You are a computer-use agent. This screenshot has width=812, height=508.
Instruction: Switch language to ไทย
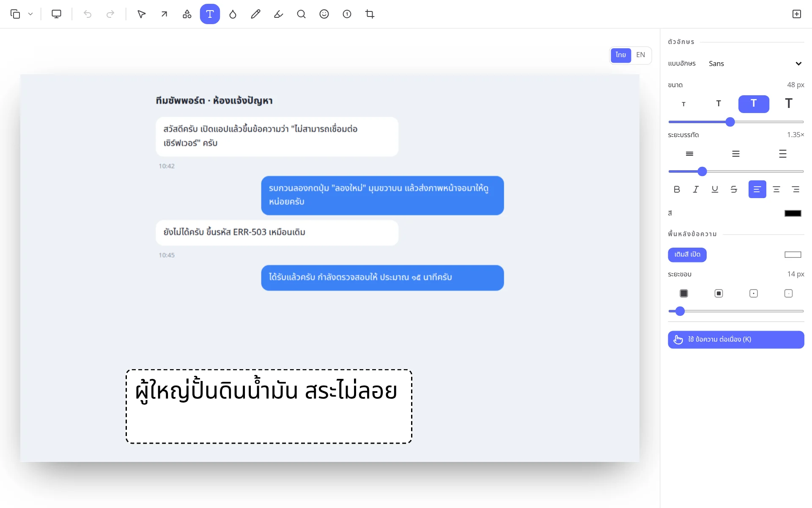click(x=621, y=55)
